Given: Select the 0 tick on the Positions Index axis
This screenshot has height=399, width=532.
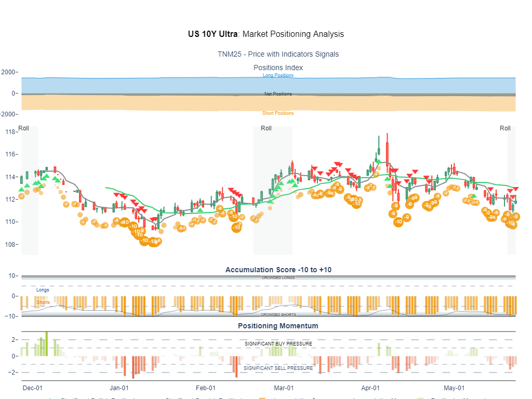Looking at the screenshot, I should tap(14, 94).
